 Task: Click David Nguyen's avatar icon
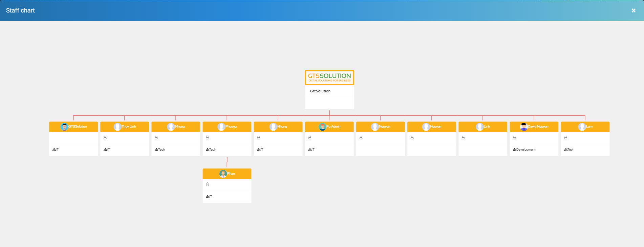click(524, 127)
